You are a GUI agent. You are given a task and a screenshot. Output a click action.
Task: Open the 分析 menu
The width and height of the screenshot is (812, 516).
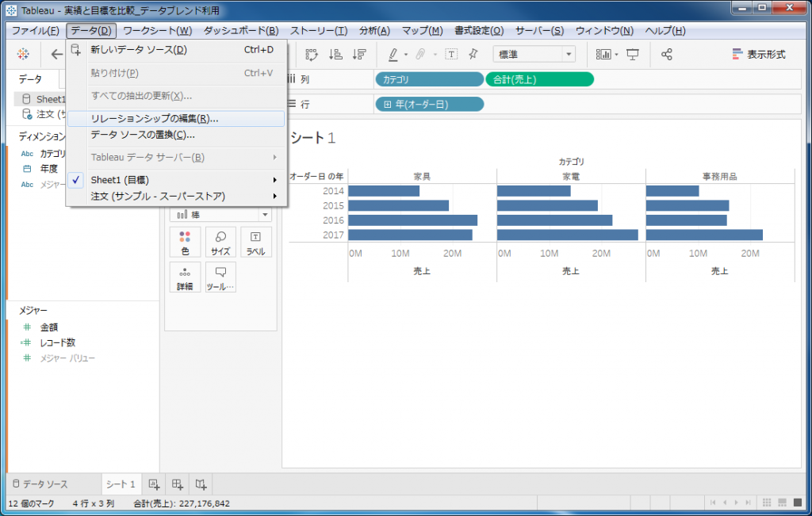click(x=374, y=31)
